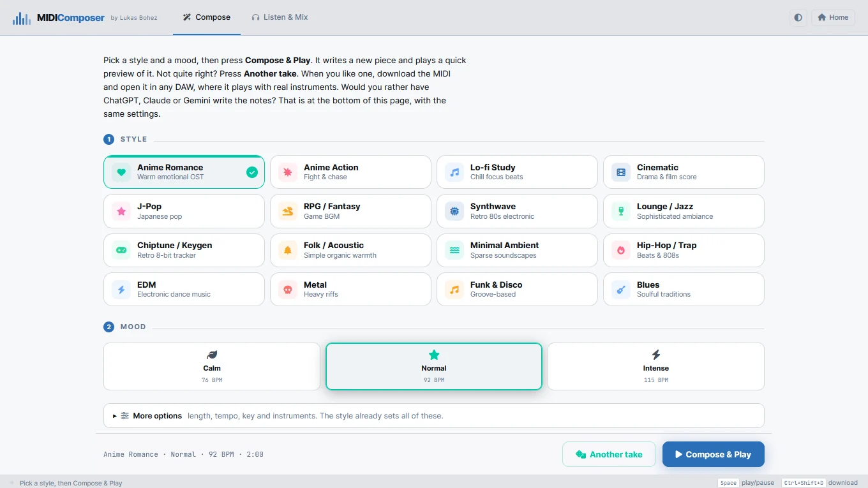The width and height of the screenshot is (868, 488).
Task: Click the 'Pick a style, then Compose & Play' status text
Action: pos(71,483)
